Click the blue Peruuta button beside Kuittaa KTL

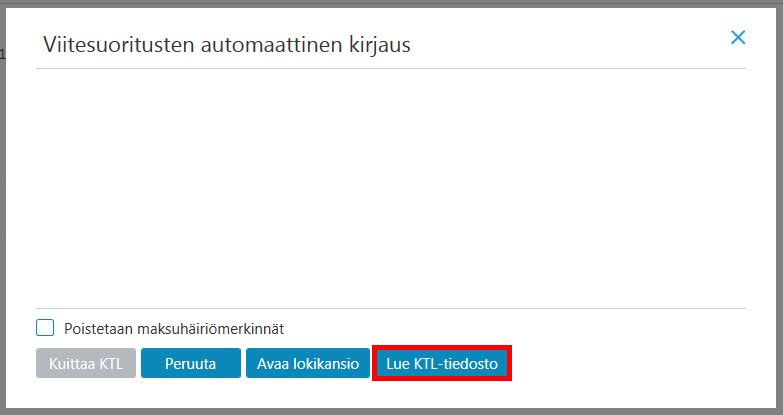[x=191, y=363]
